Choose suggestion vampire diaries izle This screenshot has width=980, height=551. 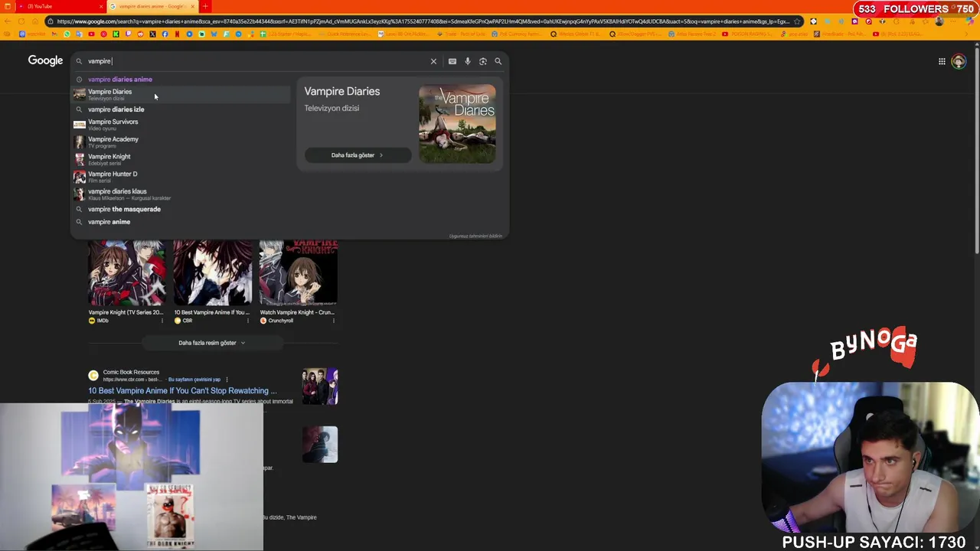tap(181, 109)
